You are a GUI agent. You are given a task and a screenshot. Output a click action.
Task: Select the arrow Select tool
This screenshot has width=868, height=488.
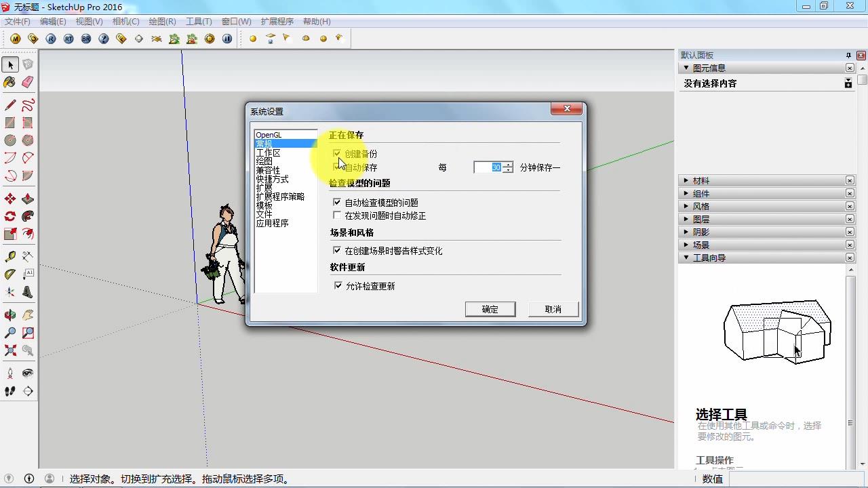(10, 64)
